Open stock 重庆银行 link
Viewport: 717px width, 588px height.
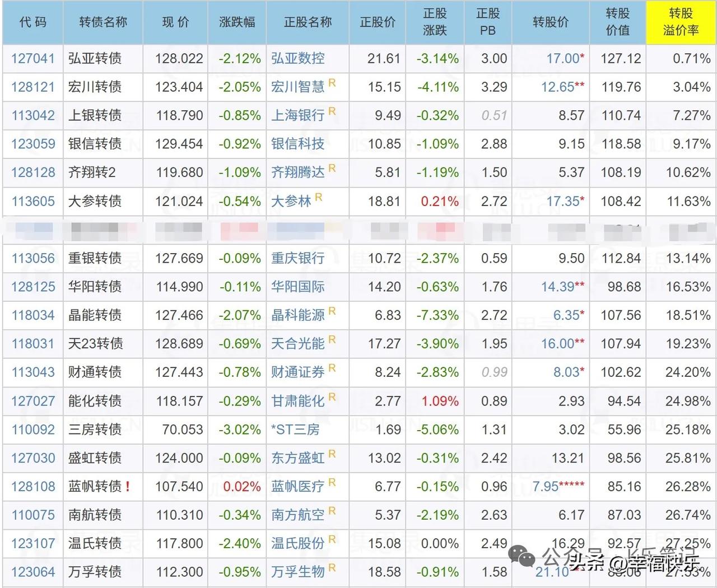[297, 258]
